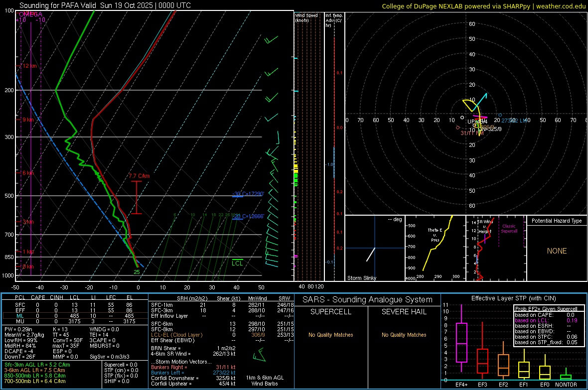Screen dimensions: 588x390
Task: Click the 'Storm Slinky' label
Action: click(x=361, y=278)
